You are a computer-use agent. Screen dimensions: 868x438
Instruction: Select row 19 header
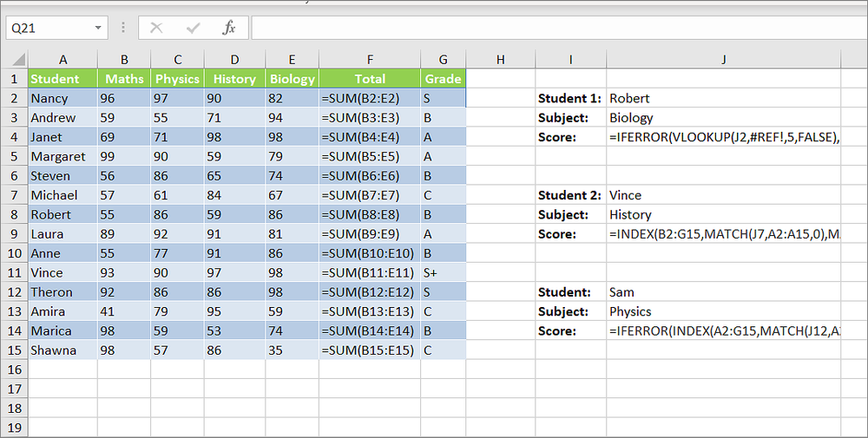[x=15, y=427]
